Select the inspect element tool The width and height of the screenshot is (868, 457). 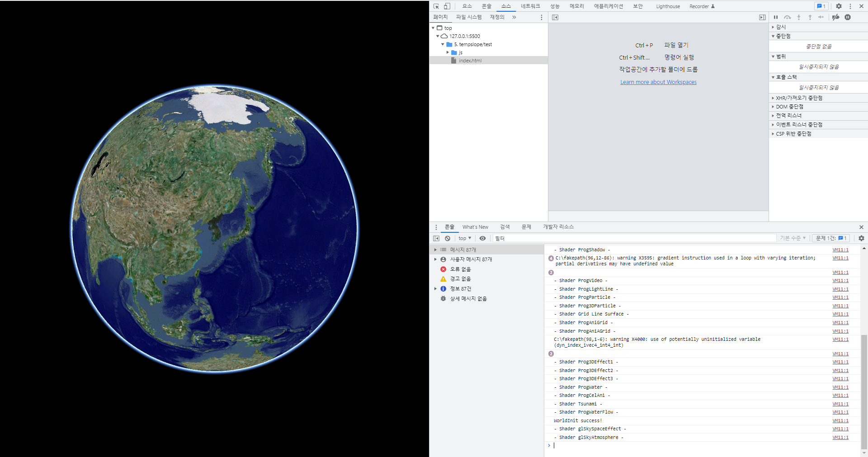[x=435, y=6]
